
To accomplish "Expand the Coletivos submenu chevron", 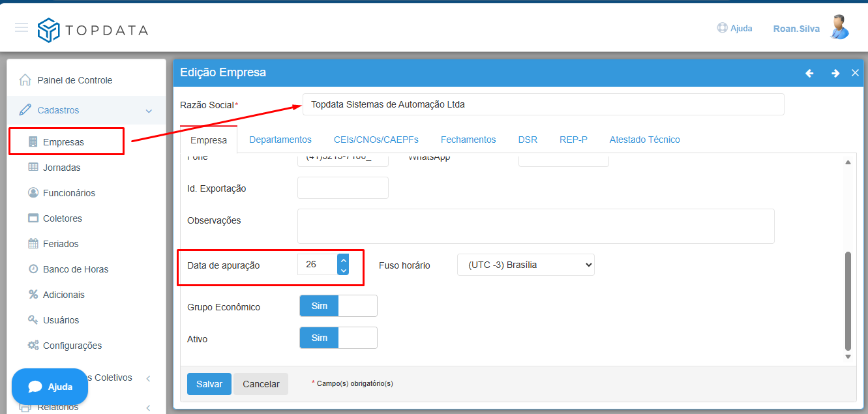I will click(x=149, y=378).
